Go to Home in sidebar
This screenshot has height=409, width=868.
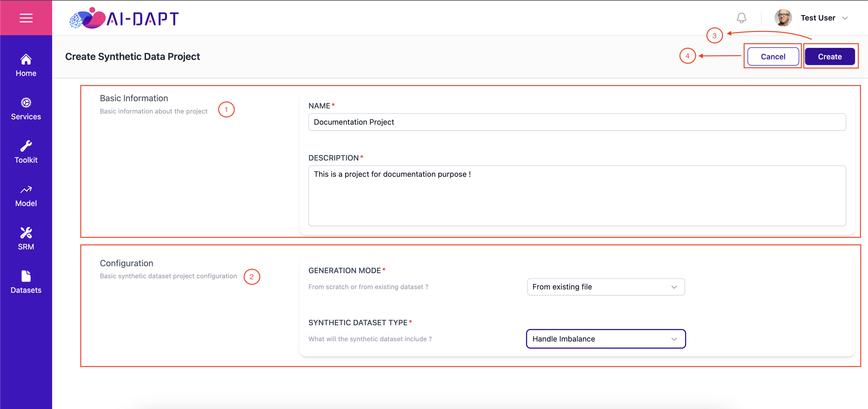tap(26, 73)
